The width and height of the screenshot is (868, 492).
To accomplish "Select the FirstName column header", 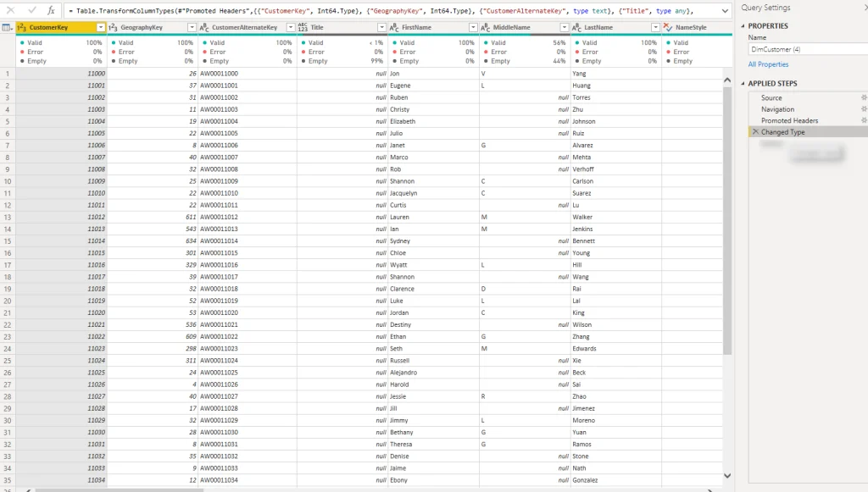I will pos(433,27).
